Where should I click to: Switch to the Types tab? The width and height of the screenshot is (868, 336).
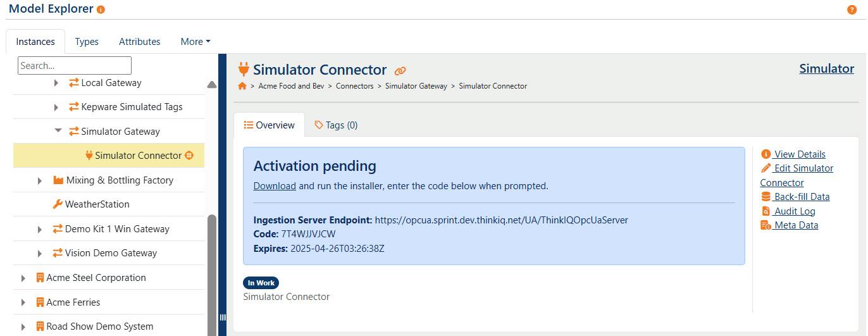87,42
